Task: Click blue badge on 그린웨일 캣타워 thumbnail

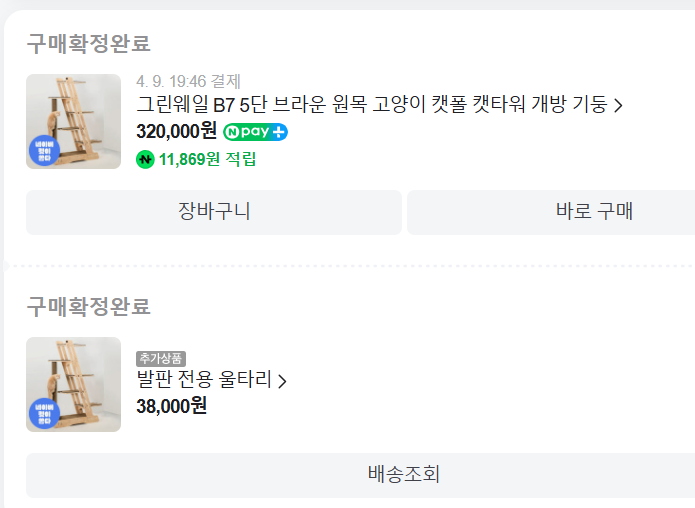Action: tap(45, 151)
